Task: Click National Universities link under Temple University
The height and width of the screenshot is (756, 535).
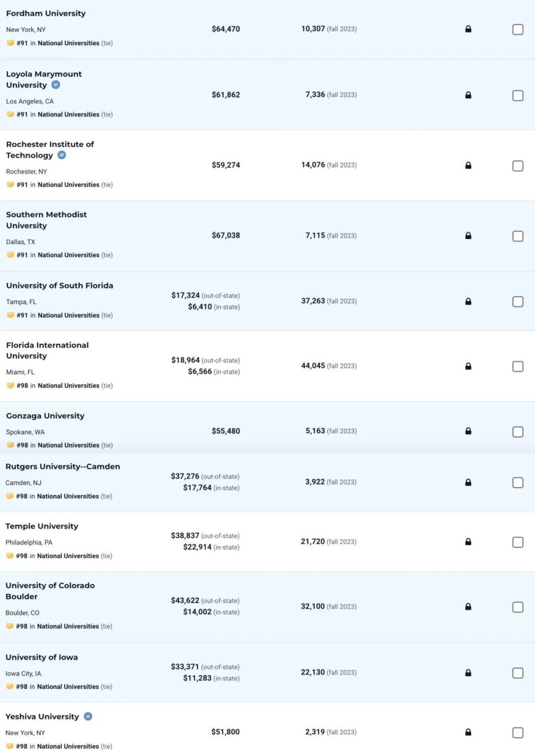Action: coord(68,556)
